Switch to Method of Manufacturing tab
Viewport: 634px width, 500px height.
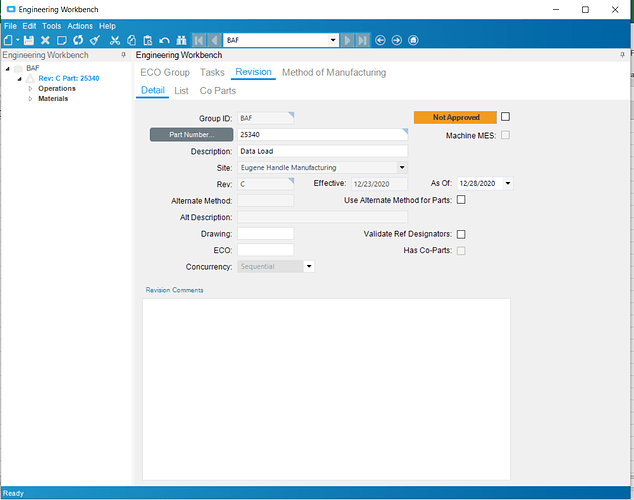coord(333,73)
